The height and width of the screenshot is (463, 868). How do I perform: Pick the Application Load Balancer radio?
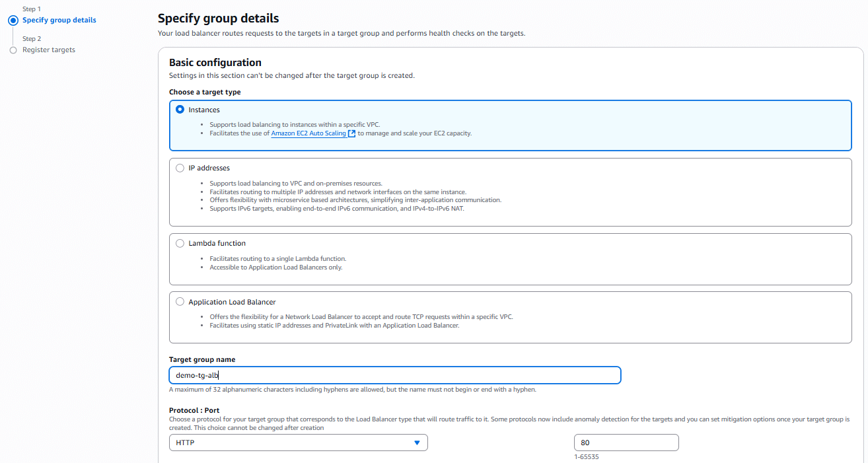point(180,302)
